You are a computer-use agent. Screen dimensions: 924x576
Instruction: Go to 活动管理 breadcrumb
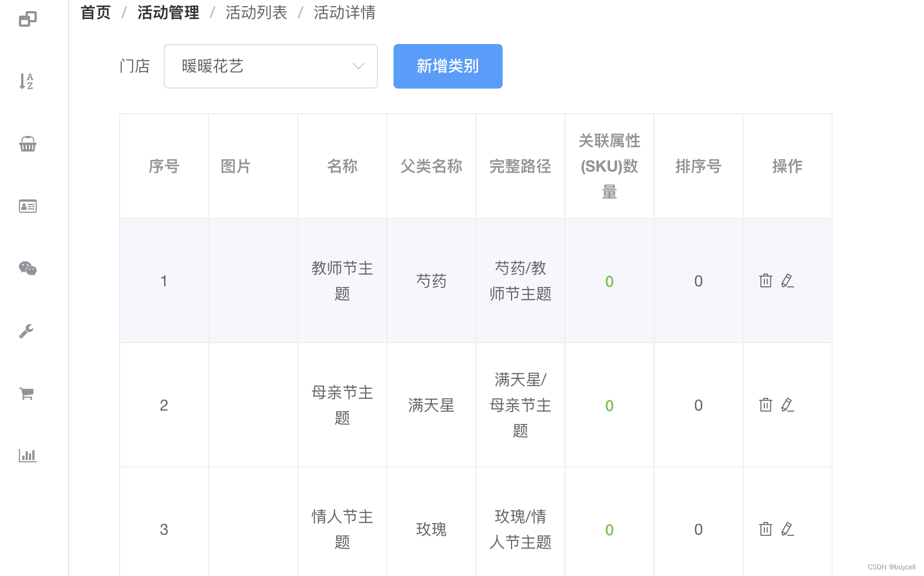tap(168, 12)
